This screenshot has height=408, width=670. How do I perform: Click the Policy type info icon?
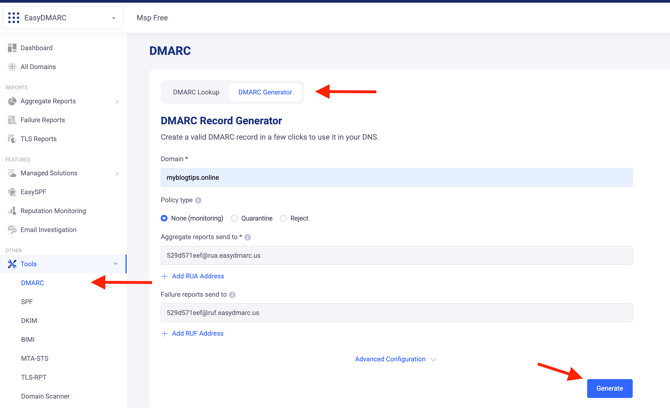click(x=198, y=200)
